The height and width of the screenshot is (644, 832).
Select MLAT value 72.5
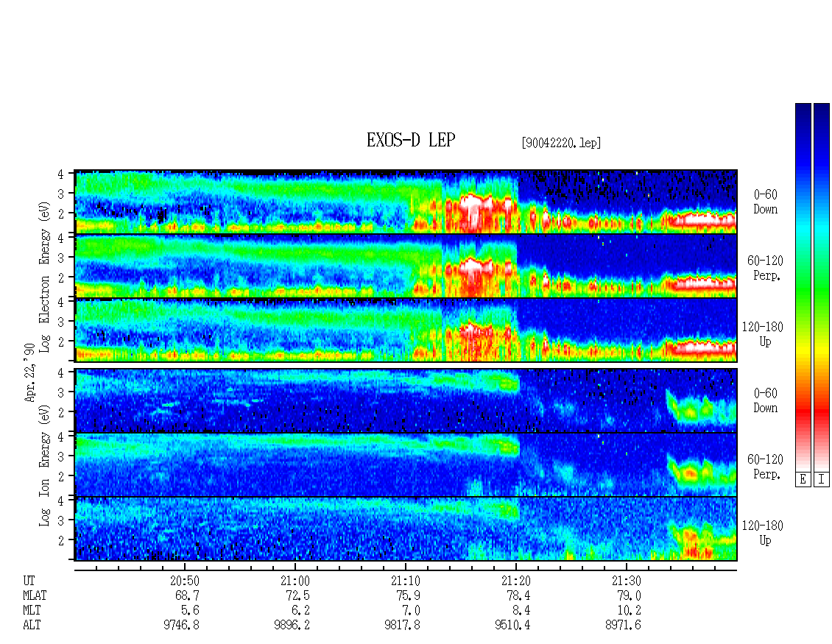(297, 595)
